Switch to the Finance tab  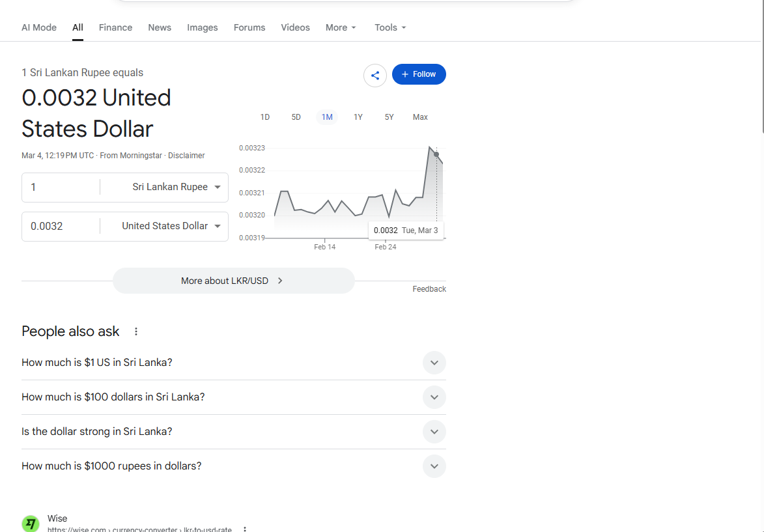point(115,27)
